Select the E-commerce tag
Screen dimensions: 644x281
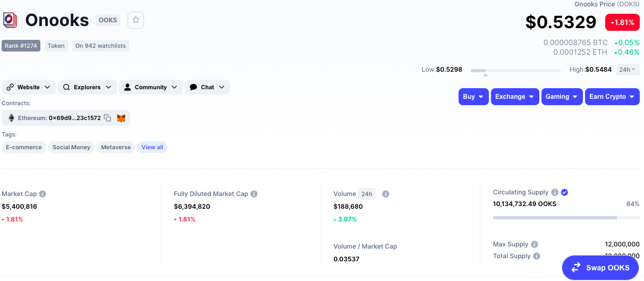pos(24,147)
